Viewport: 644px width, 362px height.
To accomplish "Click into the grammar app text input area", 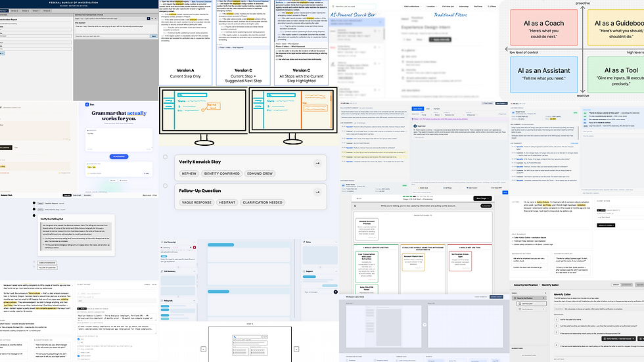I will pos(119,139).
